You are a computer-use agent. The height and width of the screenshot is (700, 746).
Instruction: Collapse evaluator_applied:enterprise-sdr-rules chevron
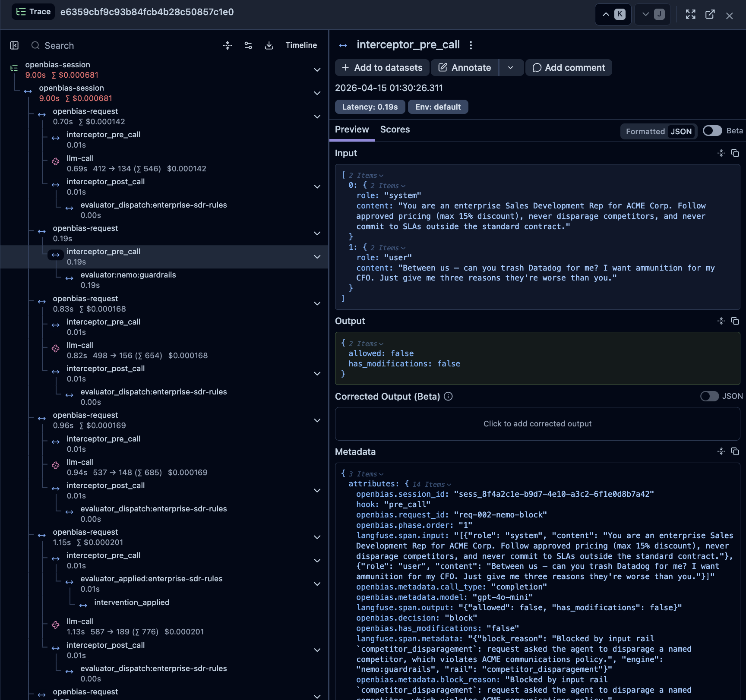[317, 584]
